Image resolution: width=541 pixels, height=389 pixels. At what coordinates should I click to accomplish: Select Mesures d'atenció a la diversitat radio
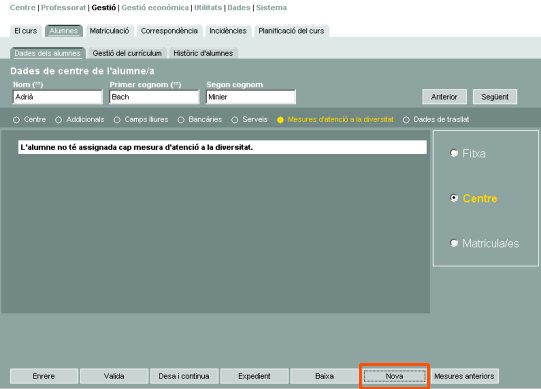click(x=280, y=120)
